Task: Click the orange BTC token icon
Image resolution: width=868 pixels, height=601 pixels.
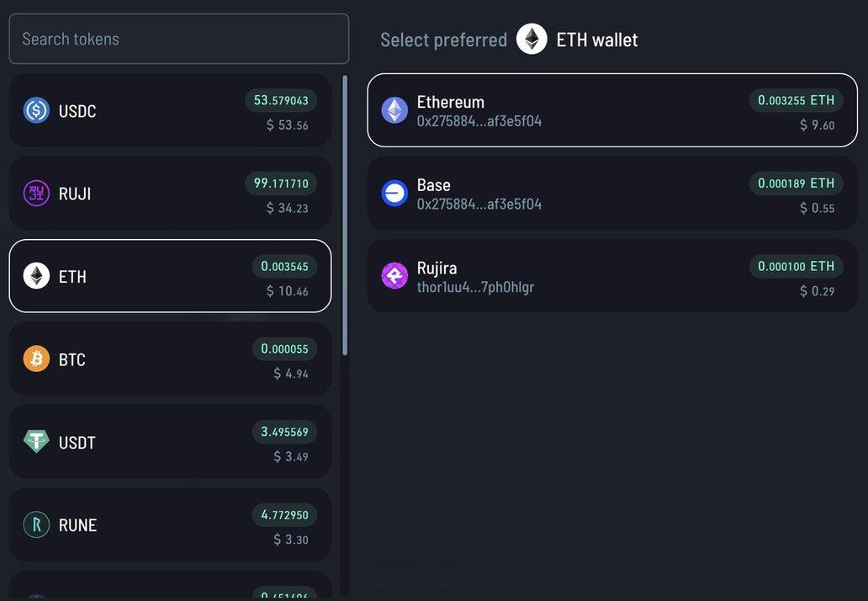Action: click(36, 359)
